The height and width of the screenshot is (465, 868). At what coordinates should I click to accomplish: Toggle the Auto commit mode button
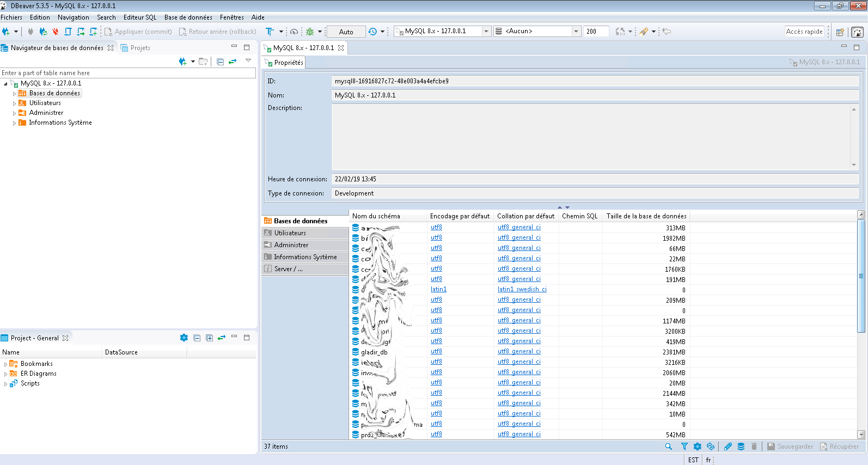(346, 32)
